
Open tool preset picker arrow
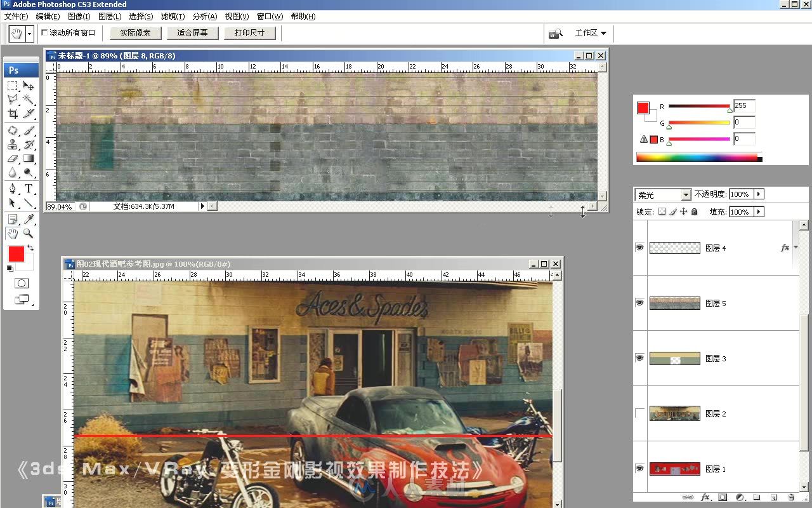[30, 33]
